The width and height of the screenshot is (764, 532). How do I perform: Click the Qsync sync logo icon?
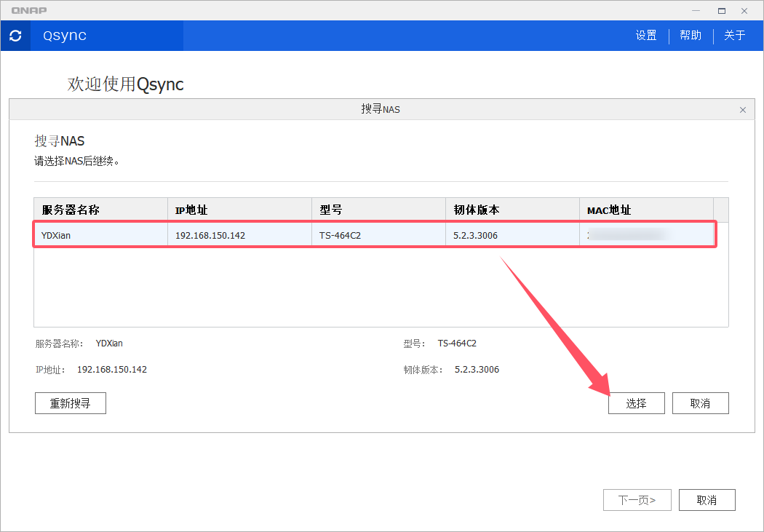[x=15, y=36]
